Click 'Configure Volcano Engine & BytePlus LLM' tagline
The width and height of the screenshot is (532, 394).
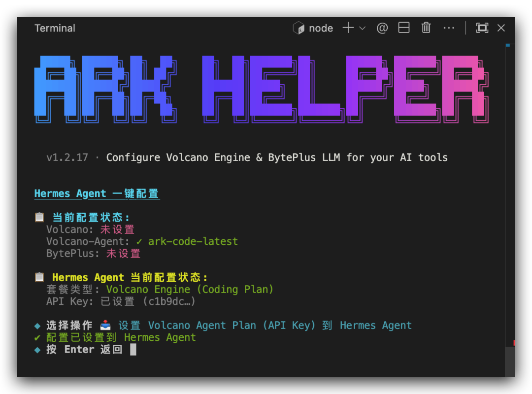(x=223, y=158)
